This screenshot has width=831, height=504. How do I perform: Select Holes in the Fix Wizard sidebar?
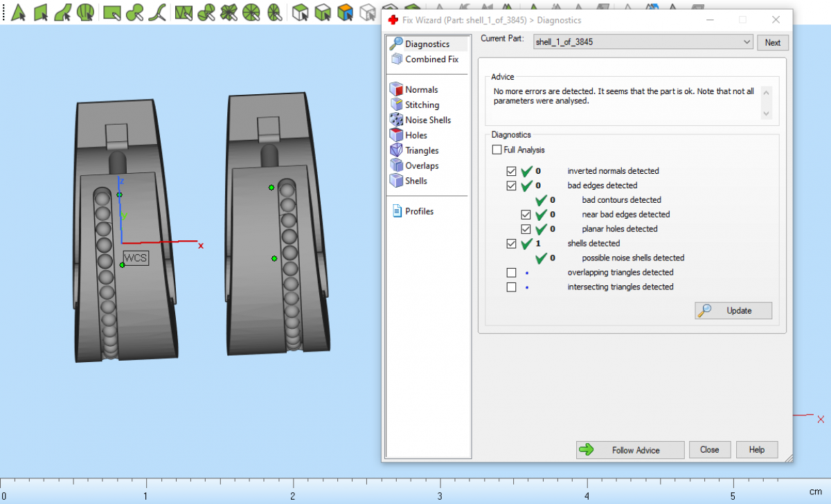click(415, 135)
